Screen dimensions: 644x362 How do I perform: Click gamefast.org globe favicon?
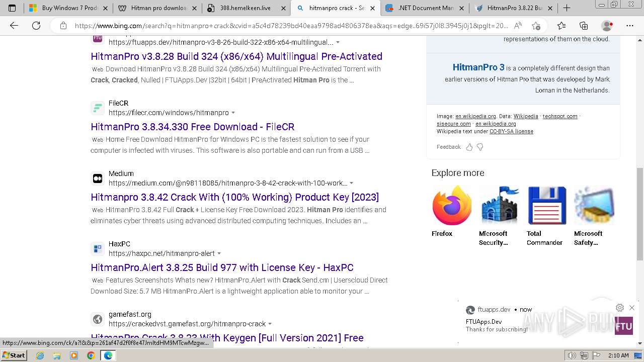(x=98, y=319)
